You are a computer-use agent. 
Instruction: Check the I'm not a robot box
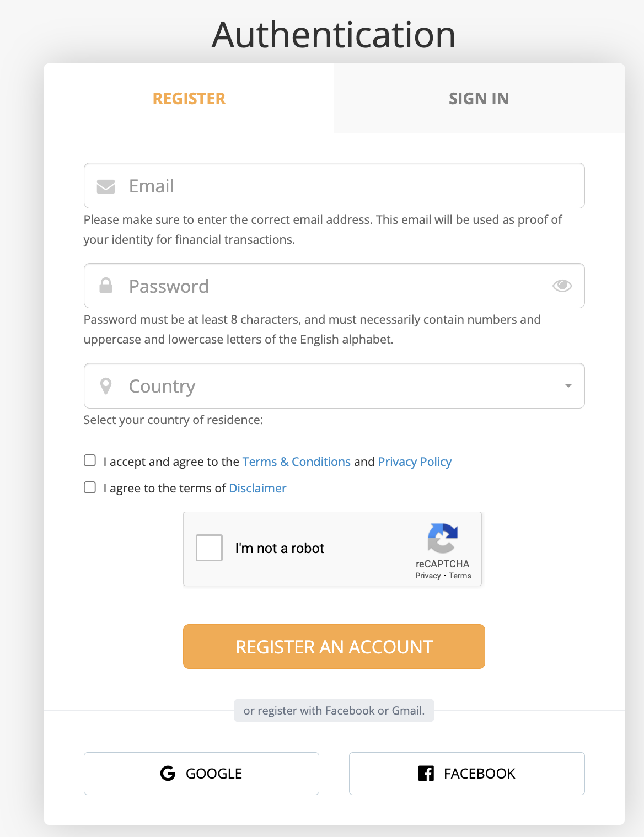(x=210, y=548)
